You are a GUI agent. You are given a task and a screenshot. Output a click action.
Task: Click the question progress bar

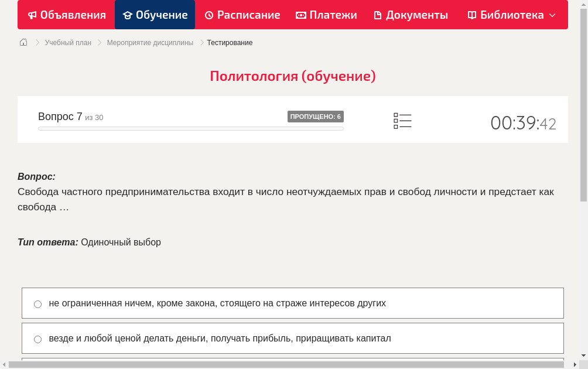coord(190,128)
